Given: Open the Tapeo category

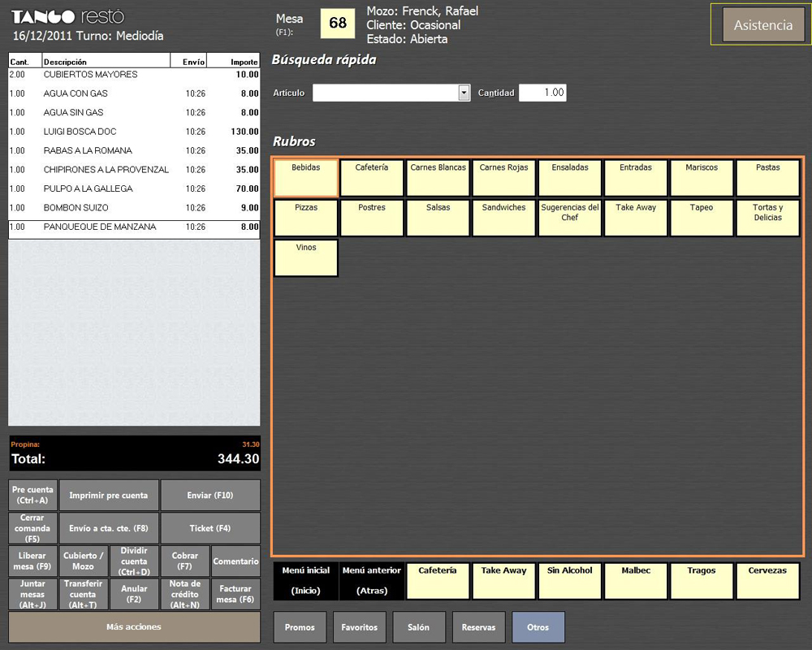Looking at the screenshot, I should 702,219.
